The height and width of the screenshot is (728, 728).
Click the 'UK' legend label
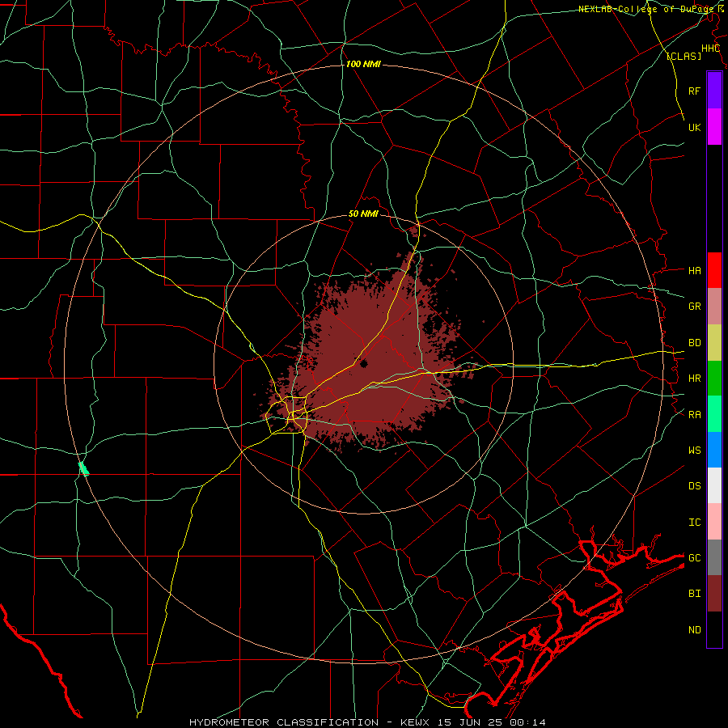click(x=694, y=127)
